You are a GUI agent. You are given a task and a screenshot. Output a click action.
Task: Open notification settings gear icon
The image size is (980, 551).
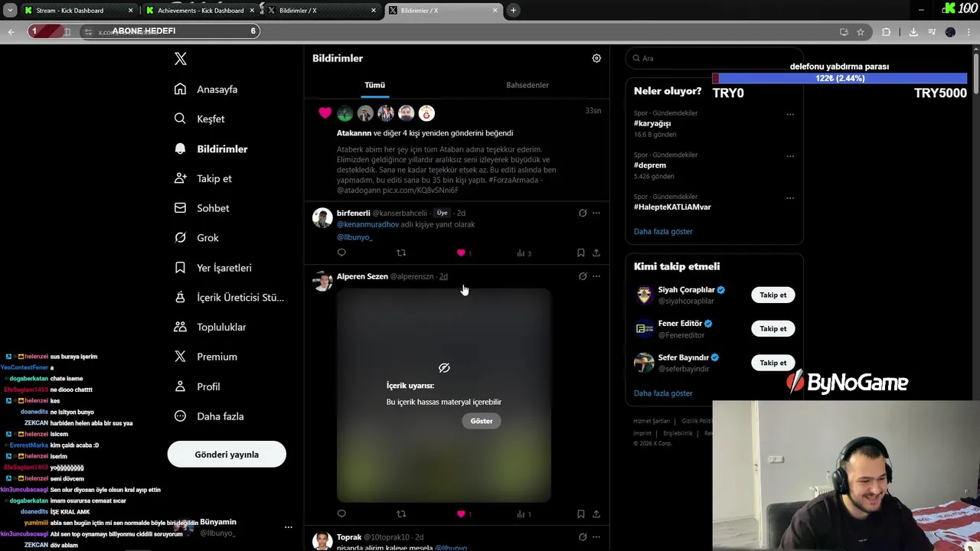coord(596,58)
